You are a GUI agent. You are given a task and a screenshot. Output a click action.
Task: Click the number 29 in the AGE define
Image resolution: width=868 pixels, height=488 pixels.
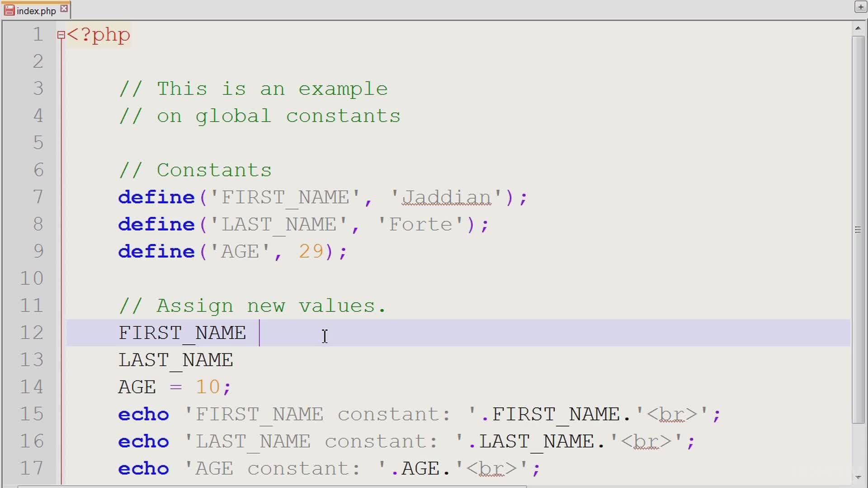click(x=311, y=252)
